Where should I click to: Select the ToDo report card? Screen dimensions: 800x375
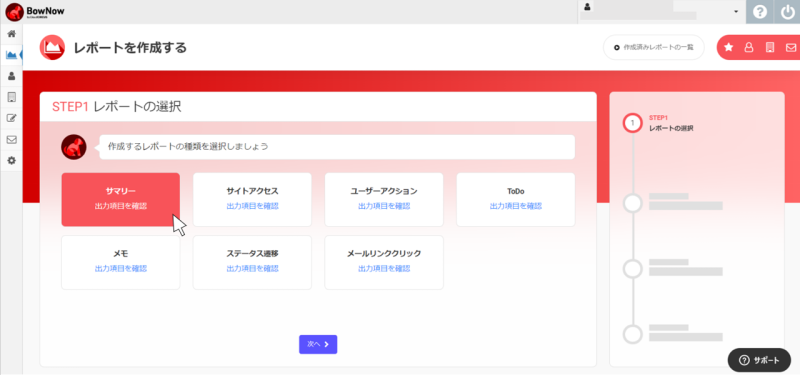point(516,199)
